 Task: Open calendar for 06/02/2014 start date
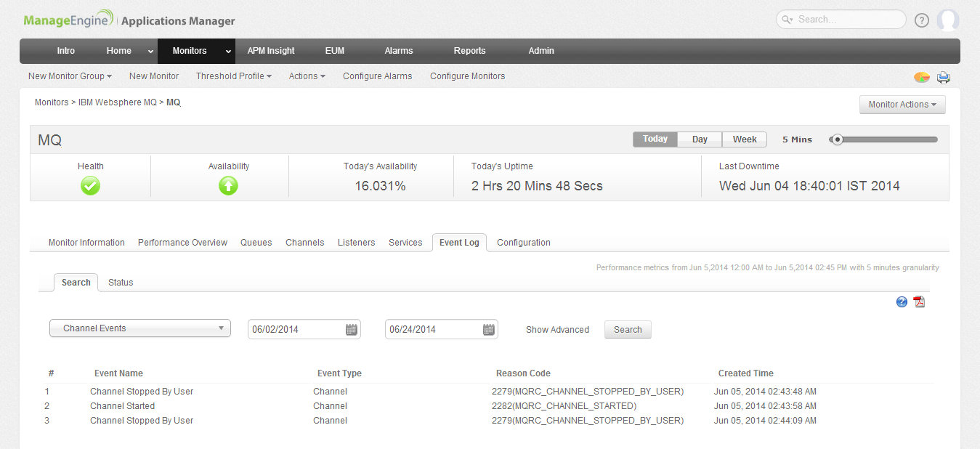352,330
